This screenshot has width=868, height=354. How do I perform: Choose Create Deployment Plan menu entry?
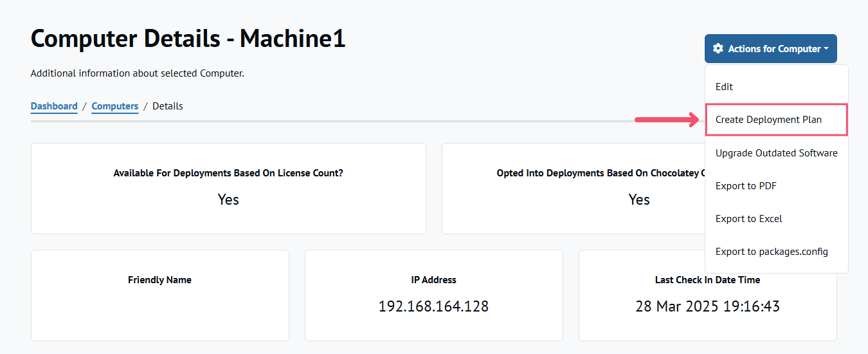[777, 120]
